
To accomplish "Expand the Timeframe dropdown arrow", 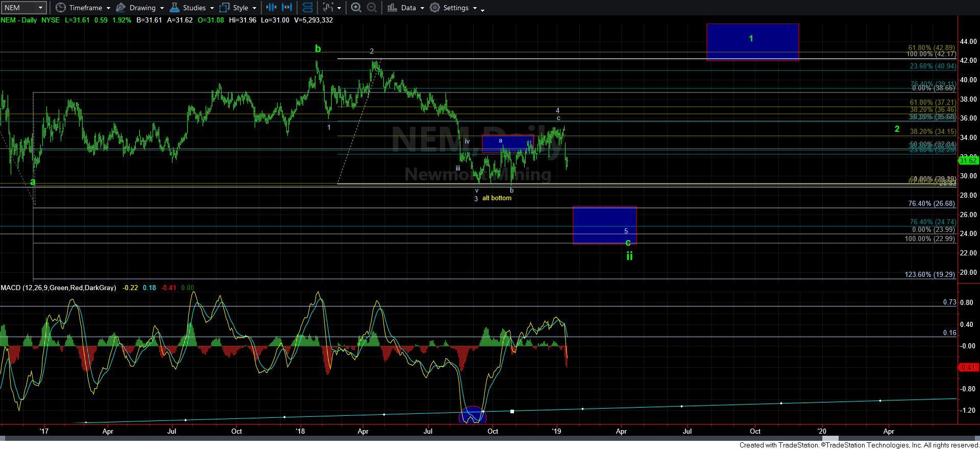I will click(108, 8).
